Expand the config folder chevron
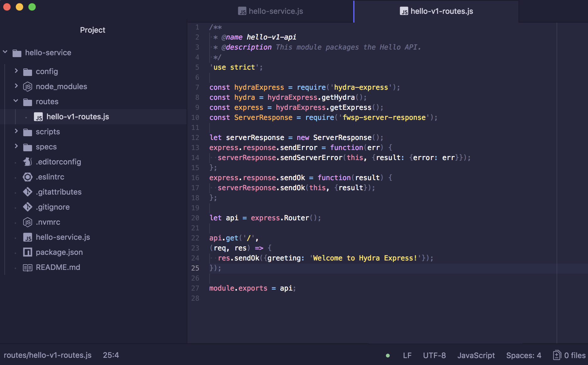Screen dimensions: 588x365 16,71
